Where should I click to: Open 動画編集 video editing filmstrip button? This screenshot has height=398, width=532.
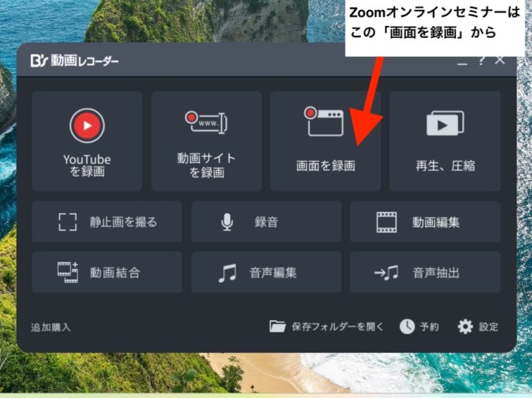click(x=425, y=222)
